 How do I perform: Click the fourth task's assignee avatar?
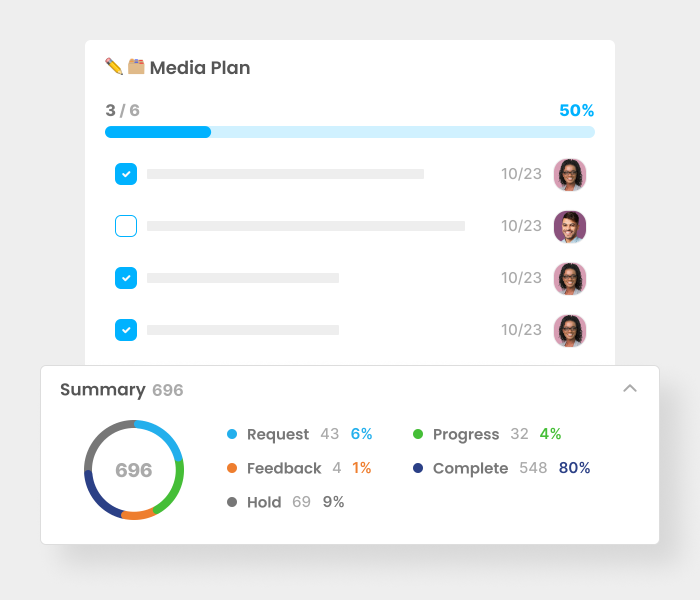tap(569, 330)
